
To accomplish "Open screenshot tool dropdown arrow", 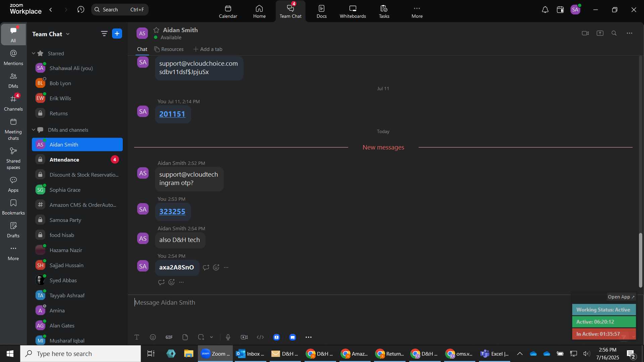I will pyautogui.click(x=212, y=337).
